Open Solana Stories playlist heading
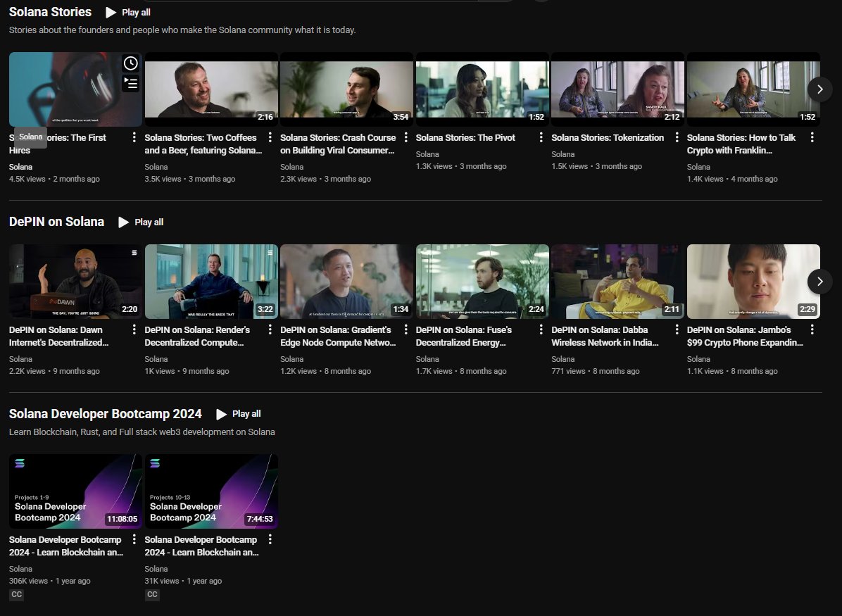The image size is (842, 616). tap(51, 12)
